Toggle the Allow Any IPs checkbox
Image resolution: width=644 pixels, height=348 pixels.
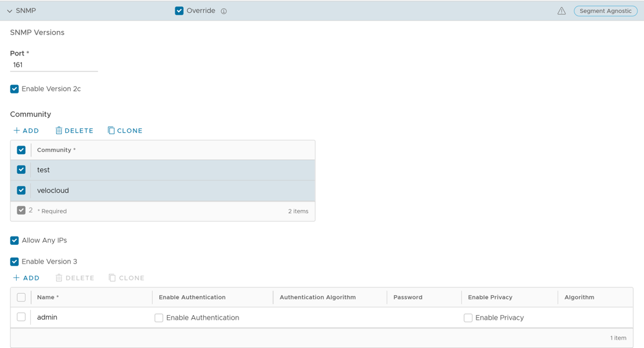click(14, 240)
